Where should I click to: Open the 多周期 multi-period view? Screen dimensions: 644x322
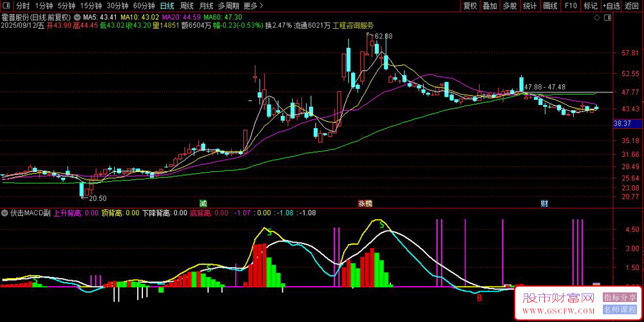[228, 6]
